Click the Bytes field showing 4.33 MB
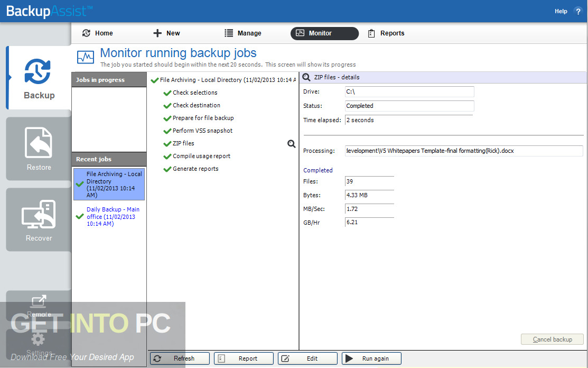The height and width of the screenshot is (368, 588). [369, 196]
